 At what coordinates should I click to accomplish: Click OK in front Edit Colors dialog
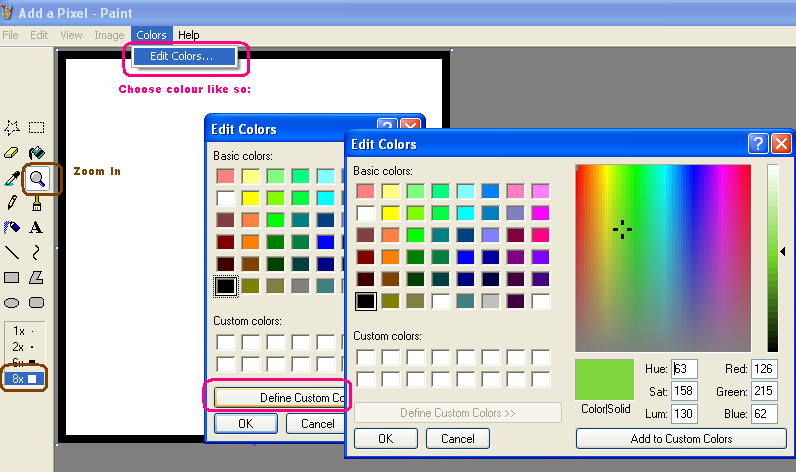point(385,438)
